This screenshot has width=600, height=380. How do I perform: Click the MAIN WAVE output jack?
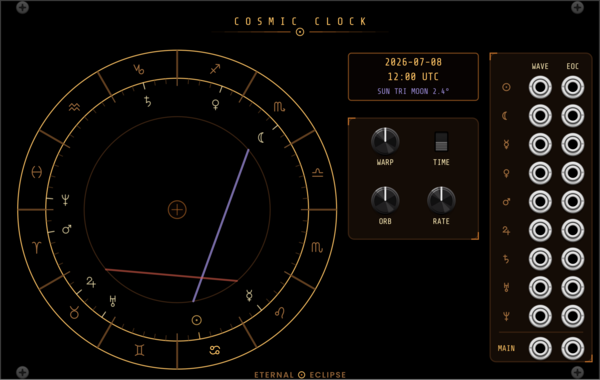(540, 348)
